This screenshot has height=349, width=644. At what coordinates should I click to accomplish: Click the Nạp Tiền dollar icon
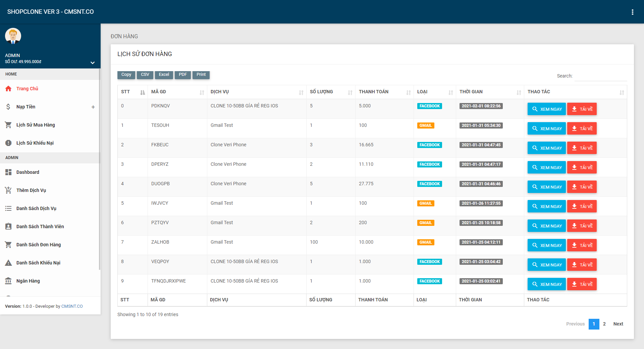8,107
